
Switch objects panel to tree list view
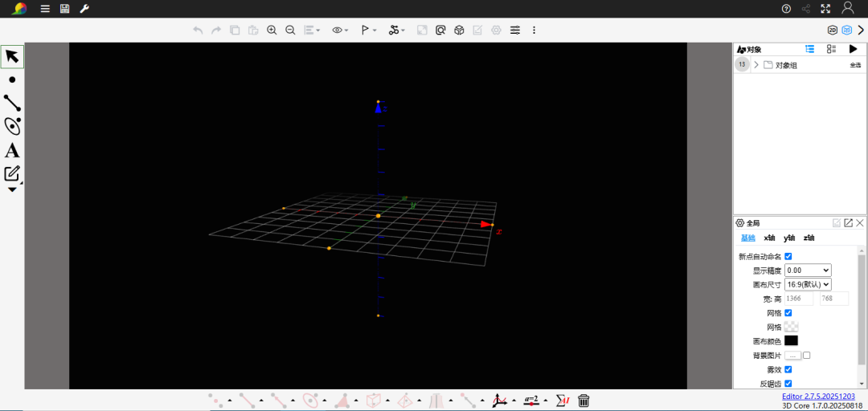click(x=810, y=49)
